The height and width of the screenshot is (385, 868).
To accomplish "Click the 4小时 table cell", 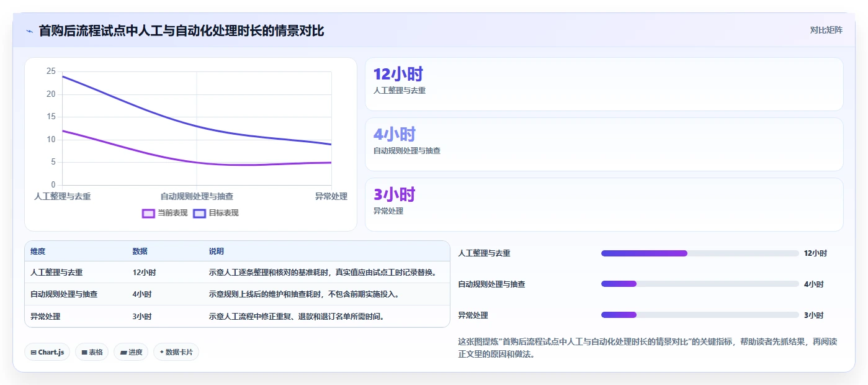I will point(141,294).
